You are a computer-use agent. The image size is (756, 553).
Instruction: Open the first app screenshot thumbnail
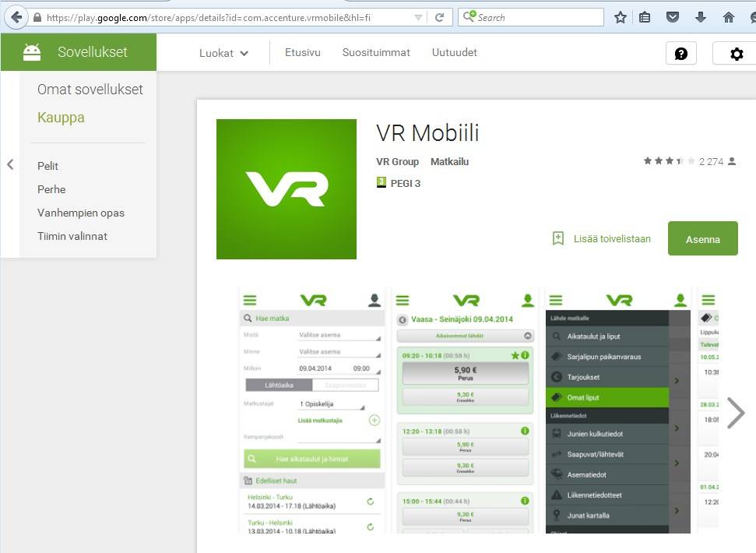click(x=312, y=410)
